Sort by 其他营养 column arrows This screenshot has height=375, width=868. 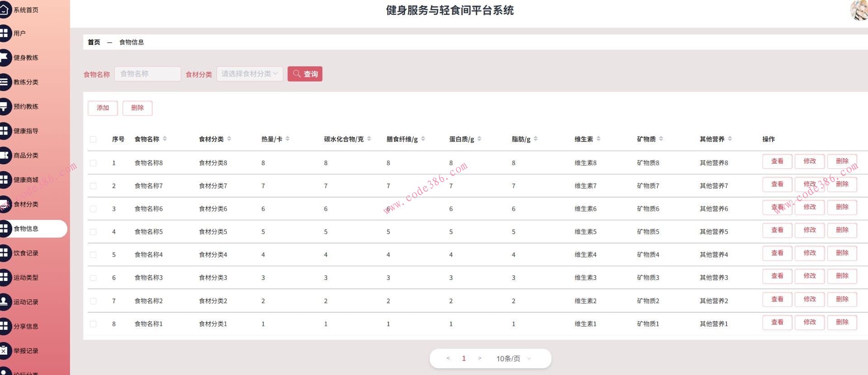[x=730, y=139]
